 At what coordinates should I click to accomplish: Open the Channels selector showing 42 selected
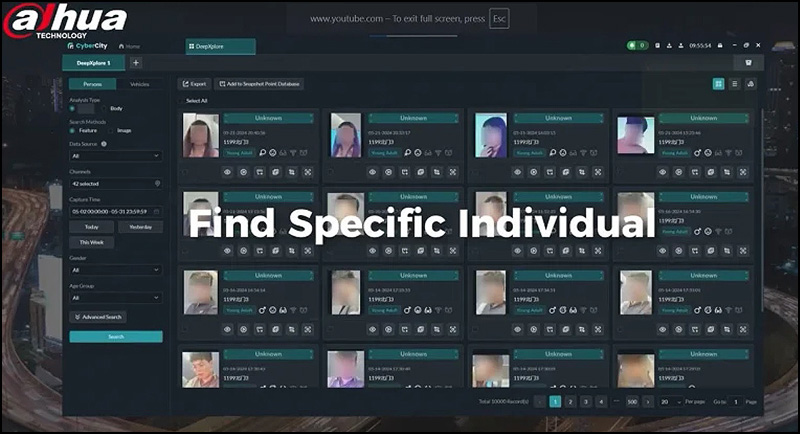coord(116,184)
